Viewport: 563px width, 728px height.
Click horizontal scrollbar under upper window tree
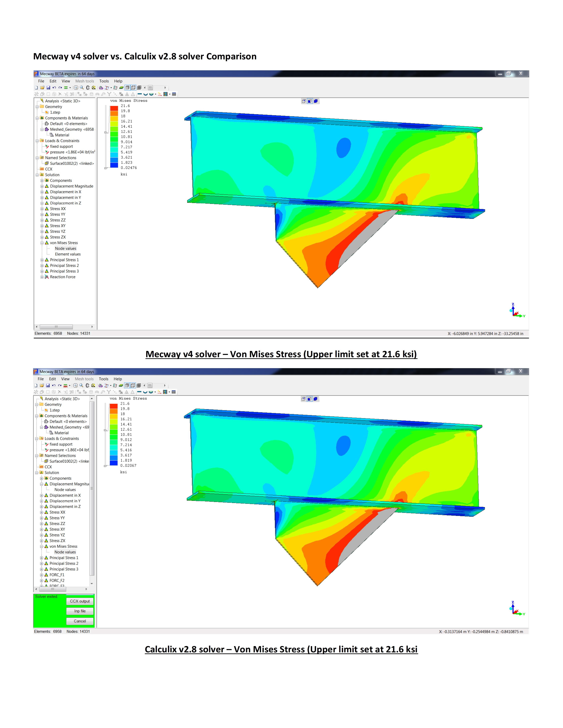[64, 327]
